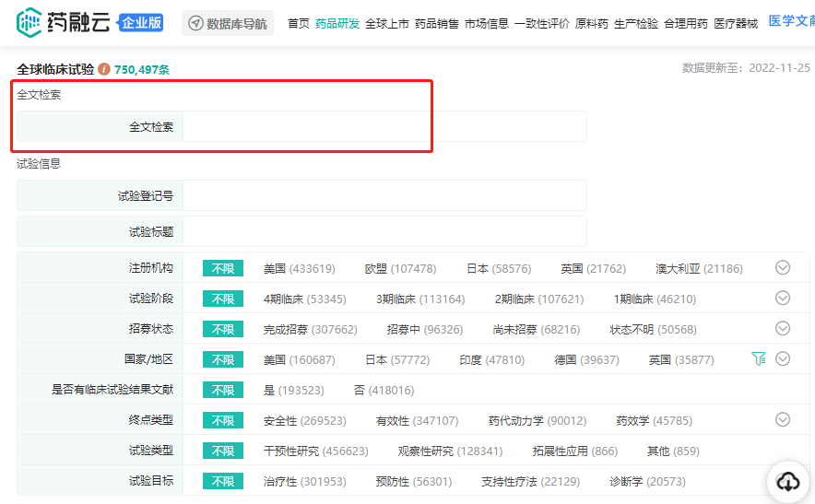Select 不限 for 试验类型

(x=223, y=451)
